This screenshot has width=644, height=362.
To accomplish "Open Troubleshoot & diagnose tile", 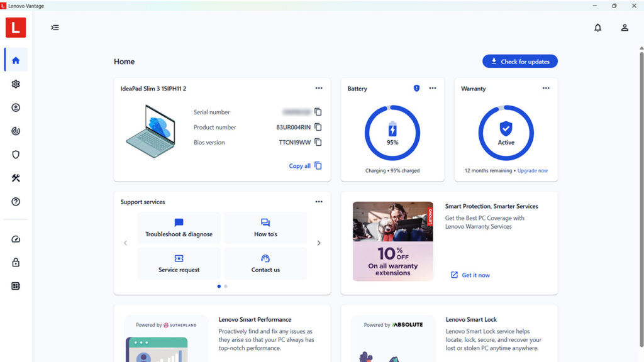I will pos(179,228).
